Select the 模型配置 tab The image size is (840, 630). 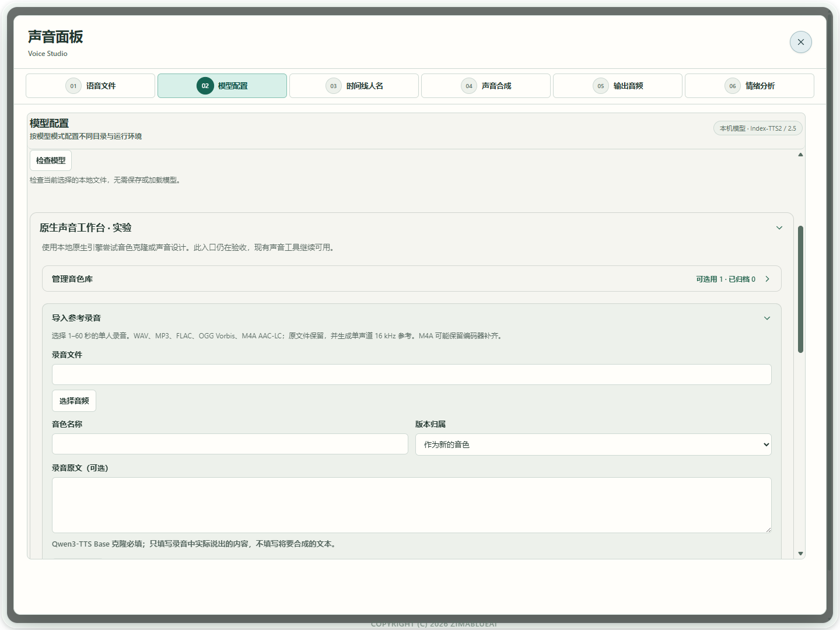(222, 86)
